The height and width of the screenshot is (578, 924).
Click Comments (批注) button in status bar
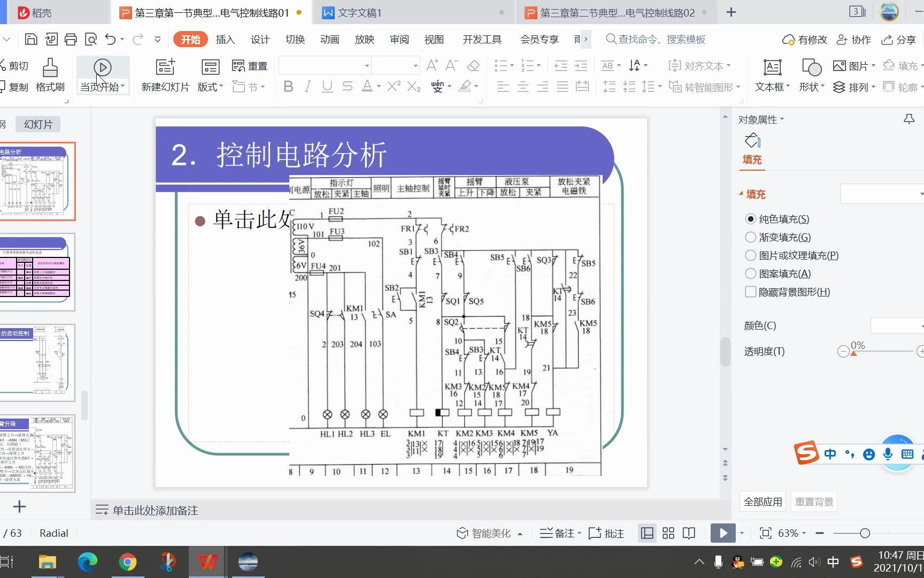pyautogui.click(x=606, y=533)
